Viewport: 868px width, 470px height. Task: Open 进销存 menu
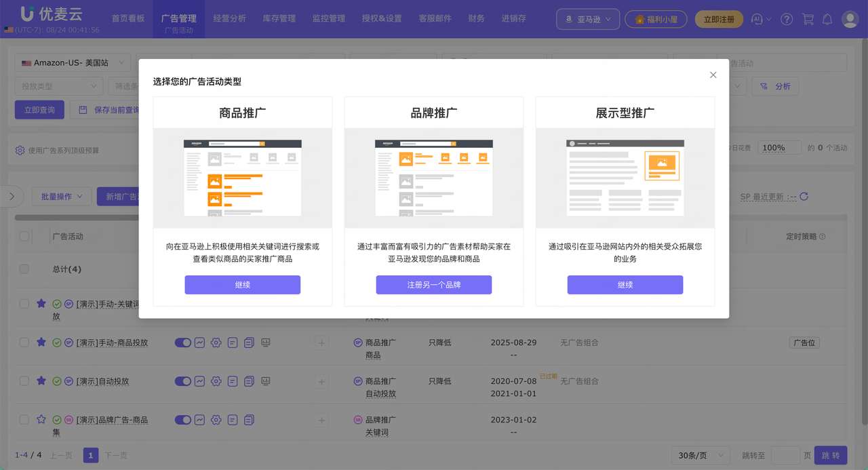pyautogui.click(x=514, y=18)
